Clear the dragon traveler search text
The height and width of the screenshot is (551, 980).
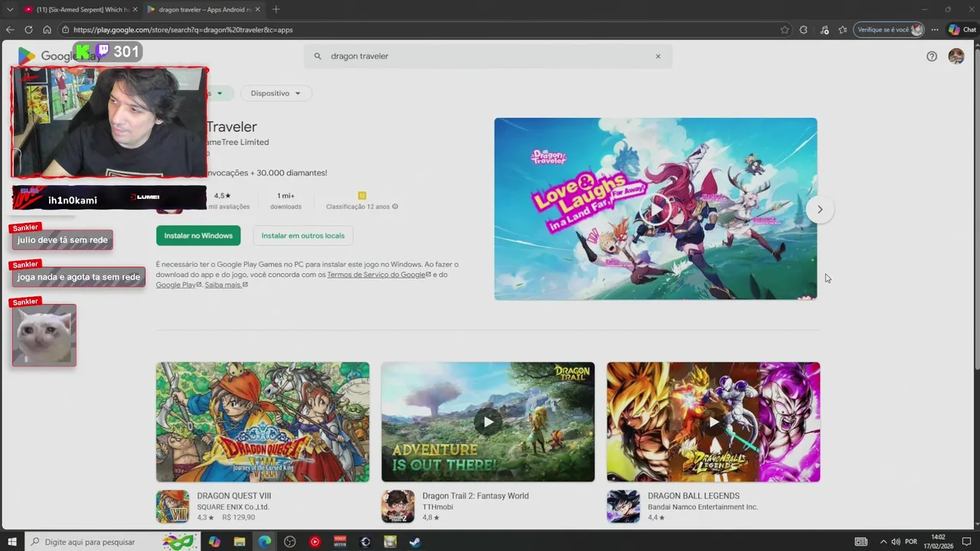(x=658, y=56)
